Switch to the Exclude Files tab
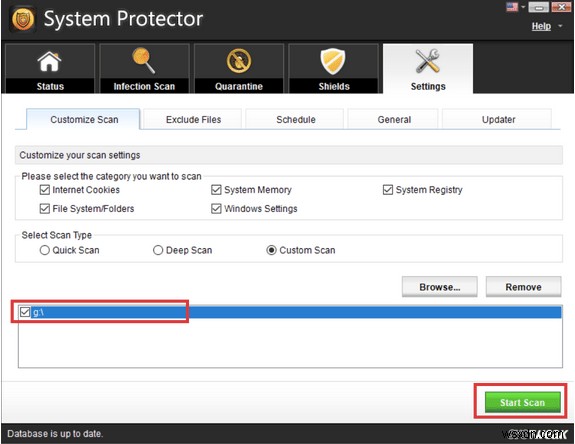575x444 pixels. pos(193,119)
